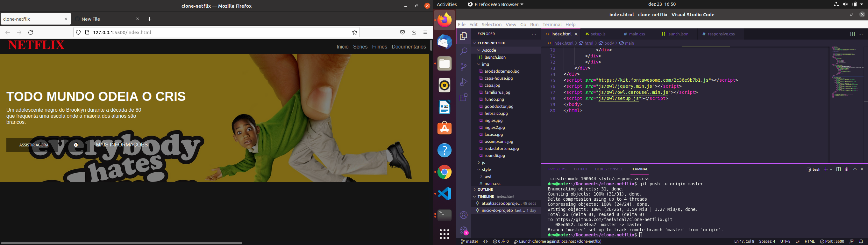Screen dimensions: 868x245
Task: Open the Extensions view in VS Code
Action: click(464, 98)
